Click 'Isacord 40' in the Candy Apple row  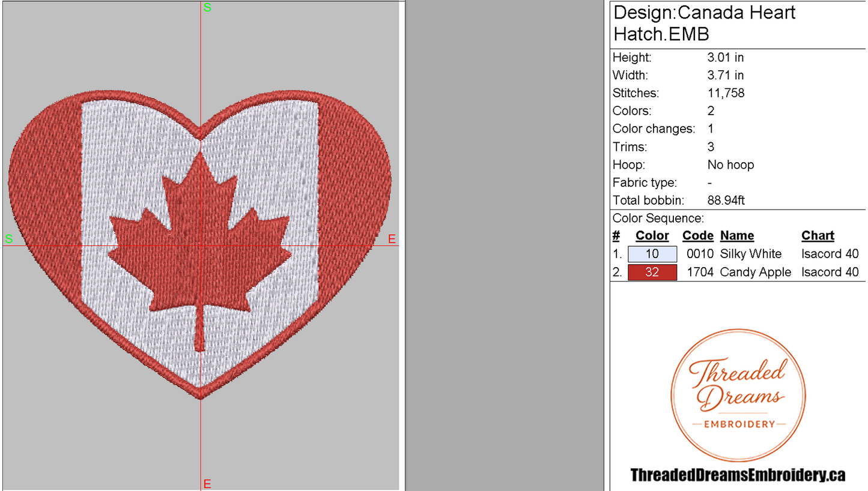click(830, 273)
